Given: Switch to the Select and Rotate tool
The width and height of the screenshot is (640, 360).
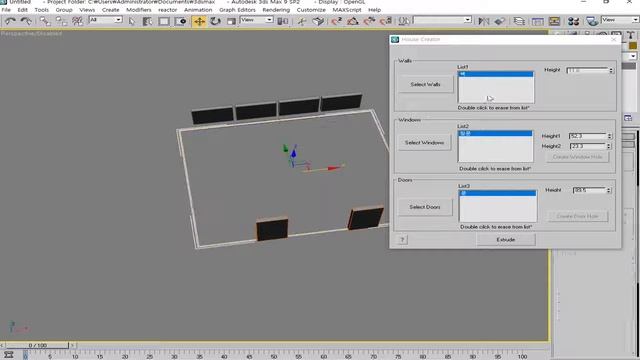Looking at the screenshot, I should pyautogui.click(x=215, y=21).
